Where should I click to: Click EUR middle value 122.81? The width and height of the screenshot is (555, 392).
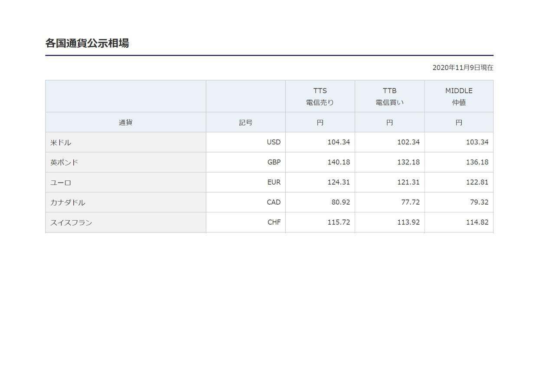[477, 182]
